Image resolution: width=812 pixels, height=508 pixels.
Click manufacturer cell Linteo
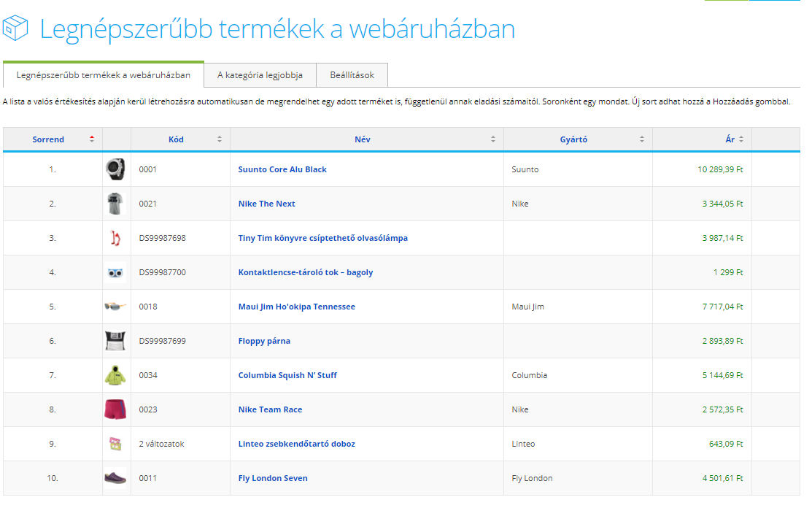(x=523, y=444)
